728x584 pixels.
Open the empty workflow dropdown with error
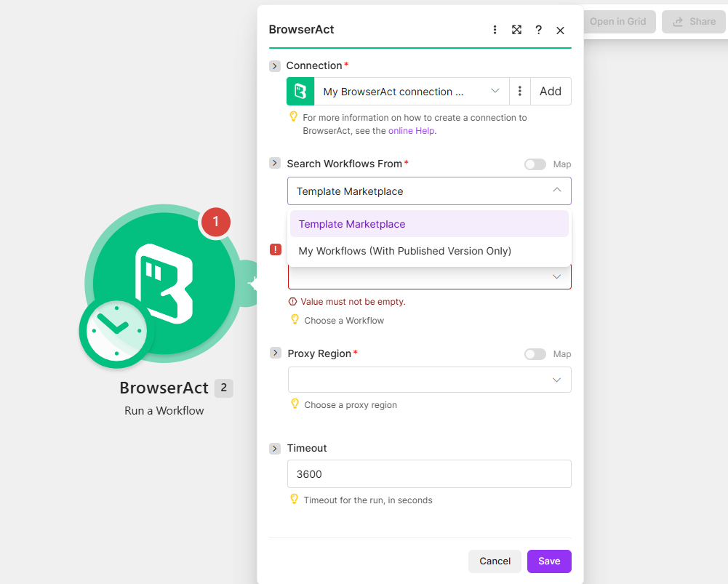pyautogui.click(x=429, y=276)
